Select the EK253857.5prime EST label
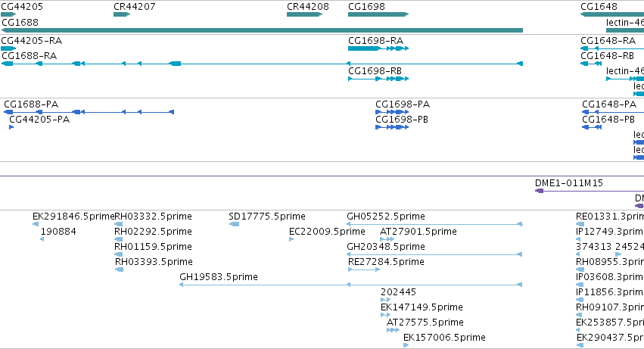Image resolution: width=644 pixels, height=349 pixels. point(610,323)
